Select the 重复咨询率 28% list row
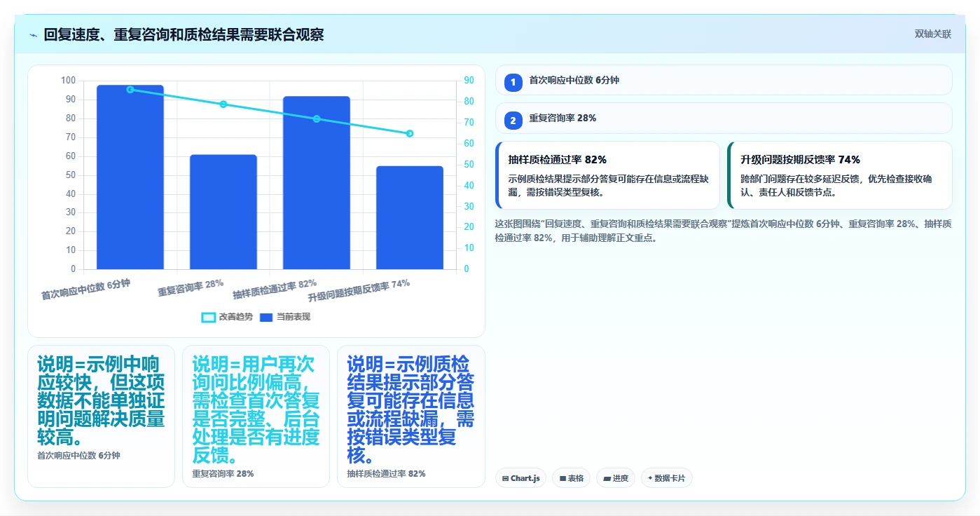This screenshot has width=980, height=516. [724, 118]
